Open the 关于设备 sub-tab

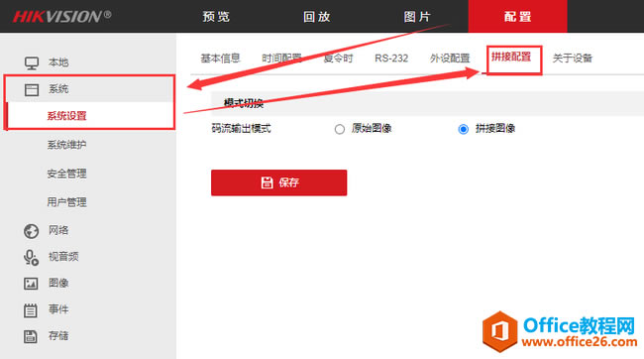[572, 58]
